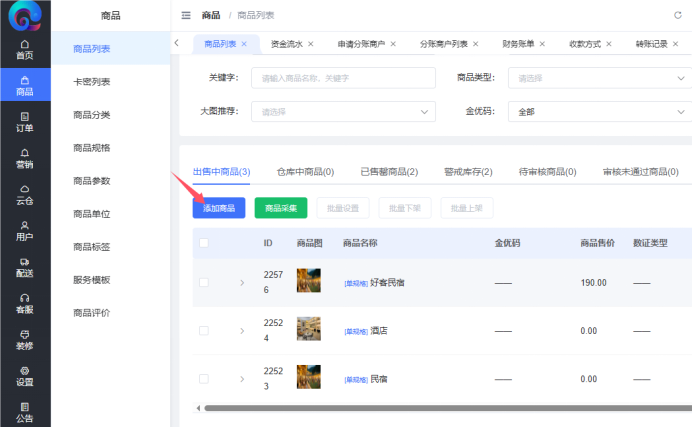The width and height of the screenshot is (693, 428).
Task: Select 商品分类 in the side menu
Action: coord(92,115)
